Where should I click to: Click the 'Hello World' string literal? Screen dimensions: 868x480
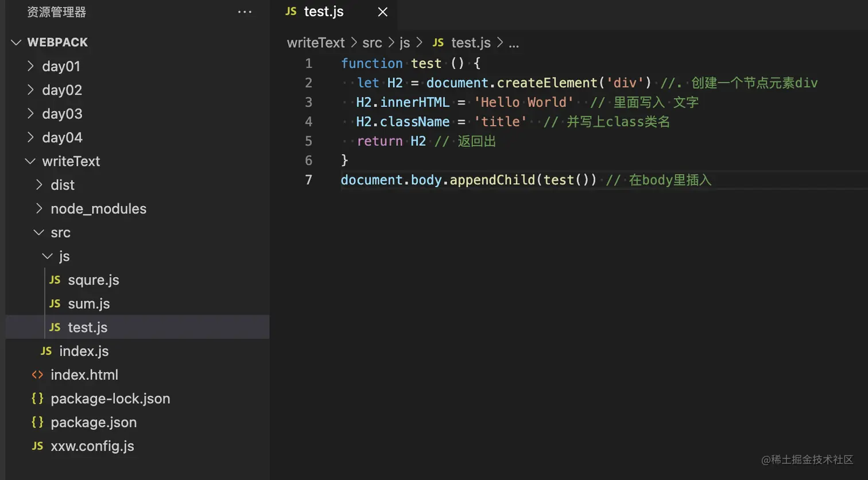click(x=523, y=102)
